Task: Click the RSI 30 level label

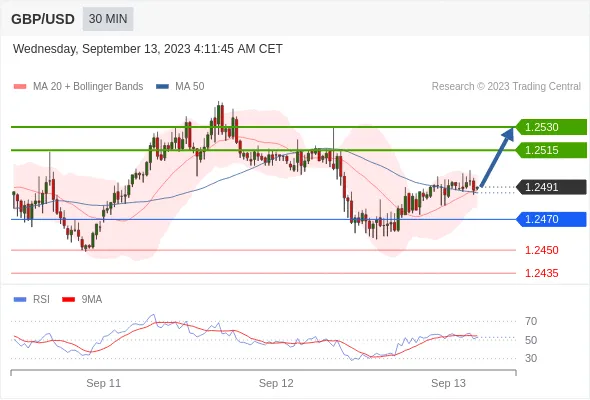Action: click(531, 358)
